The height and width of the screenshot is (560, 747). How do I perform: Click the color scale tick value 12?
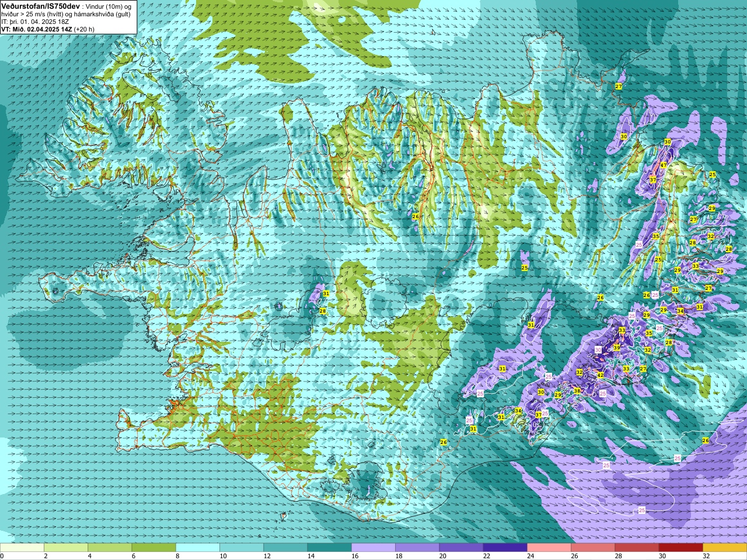[267, 556]
